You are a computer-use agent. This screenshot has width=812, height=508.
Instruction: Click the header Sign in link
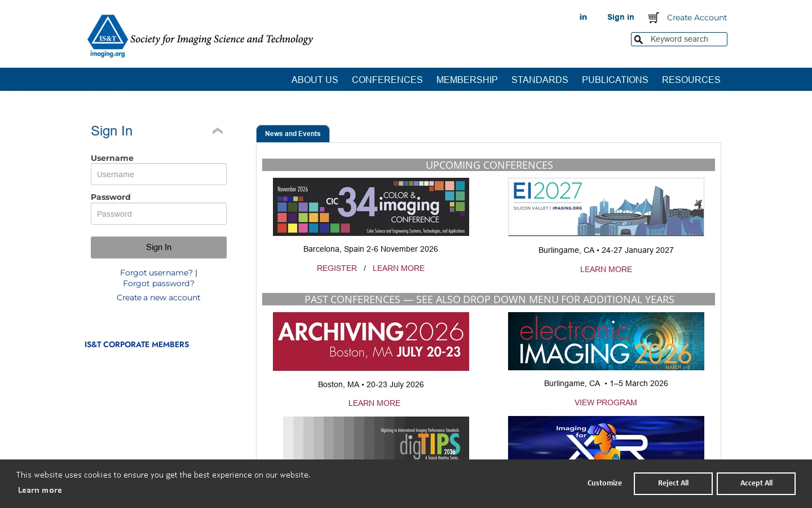[x=620, y=17]
